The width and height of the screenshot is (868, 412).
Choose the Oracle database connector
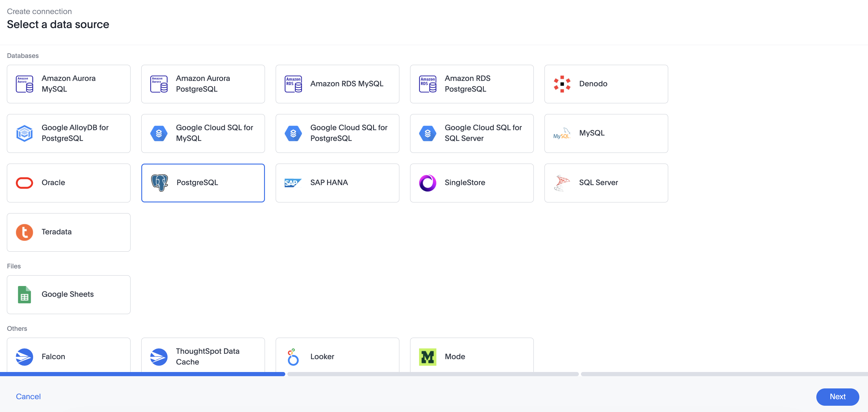click(68, 183)
